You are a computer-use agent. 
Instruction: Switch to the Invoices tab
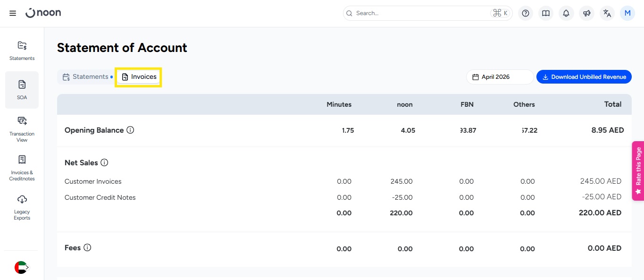[139, 77]
